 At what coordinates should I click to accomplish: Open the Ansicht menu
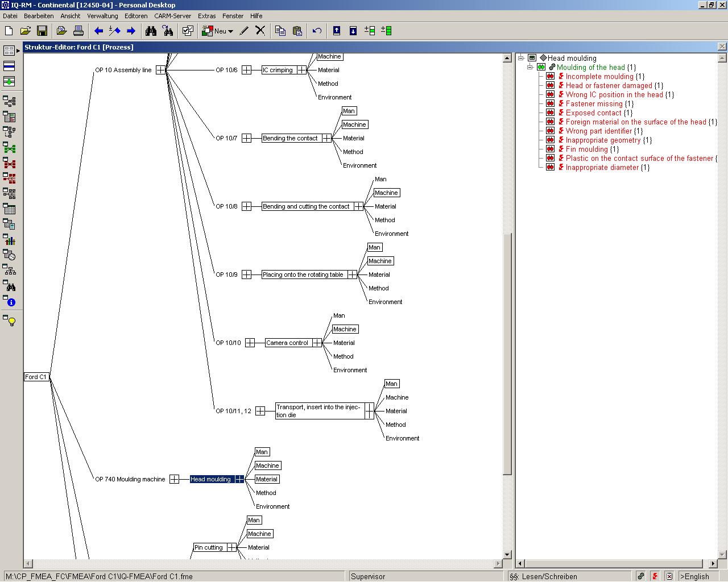(71, 16)
